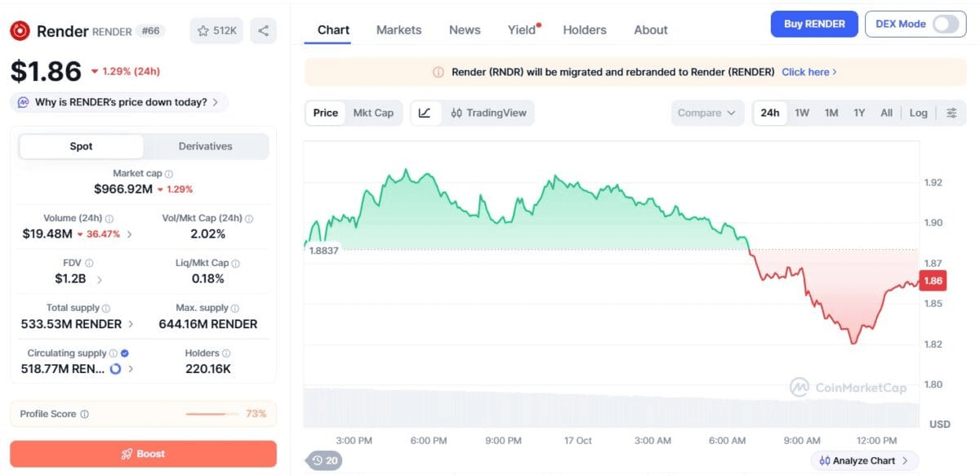Viewport: 980px width, 476px height.
Task: Open TradingView chart mode
Action: coord(488,113)
